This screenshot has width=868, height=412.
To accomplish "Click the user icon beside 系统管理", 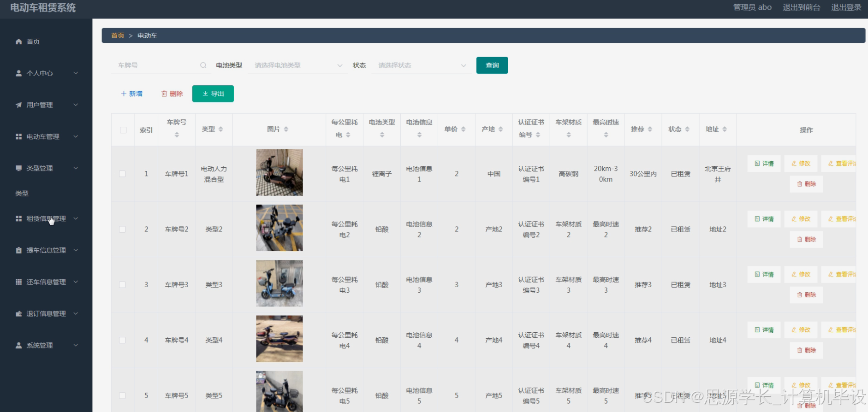I will tap(18, 345).
